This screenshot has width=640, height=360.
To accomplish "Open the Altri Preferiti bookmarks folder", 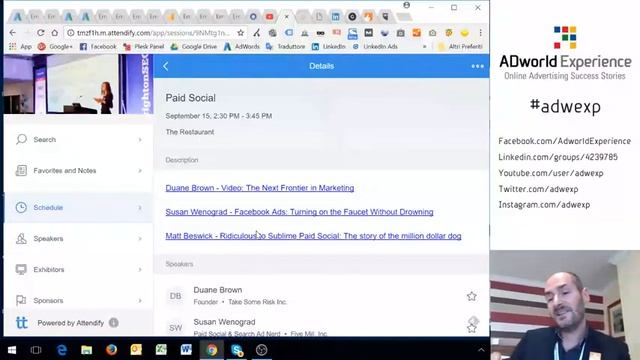I will (x=460, y=47).
